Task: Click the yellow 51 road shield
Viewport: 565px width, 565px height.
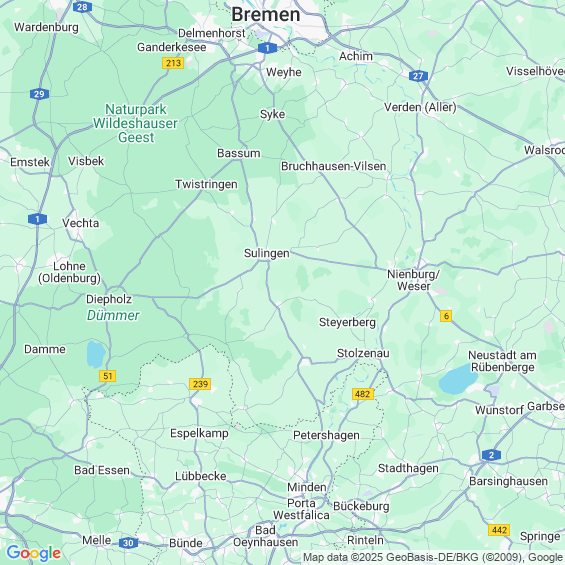Action: (107, 376)
